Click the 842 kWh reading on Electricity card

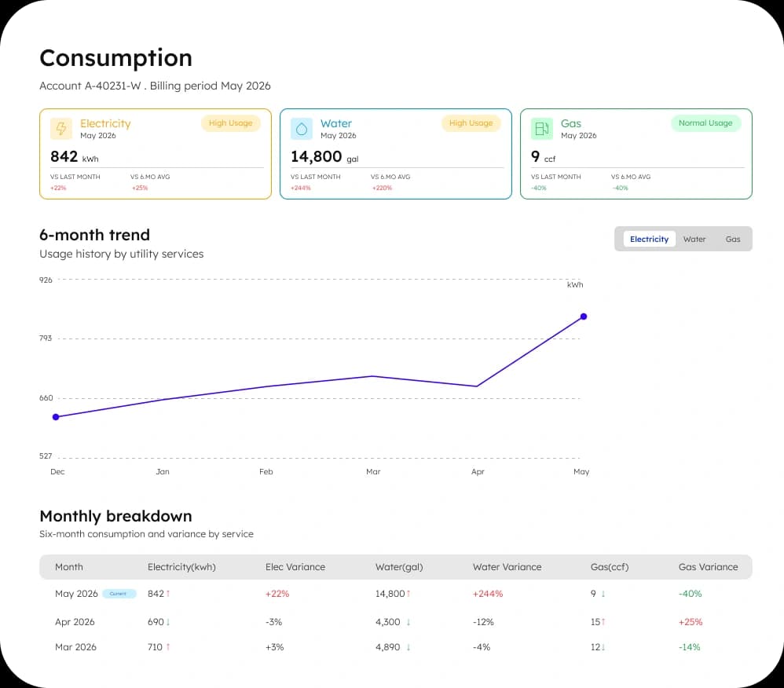[75, 157]
